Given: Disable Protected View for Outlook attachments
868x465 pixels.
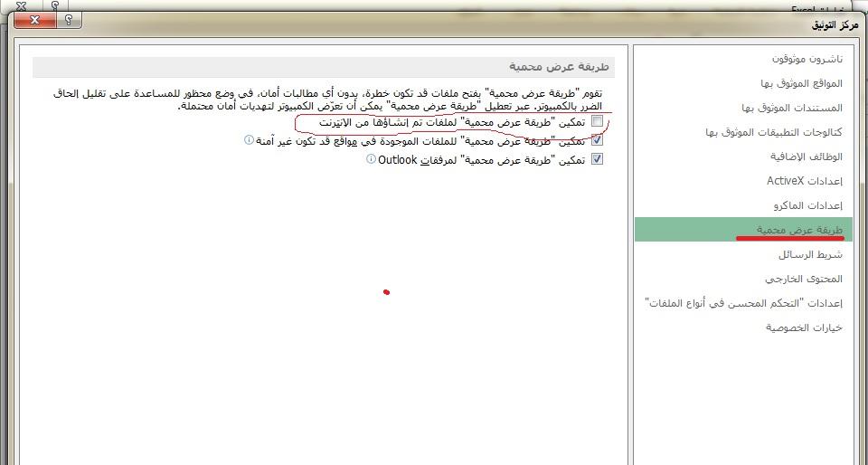Looking at the screenshot, I should [597, 159].
